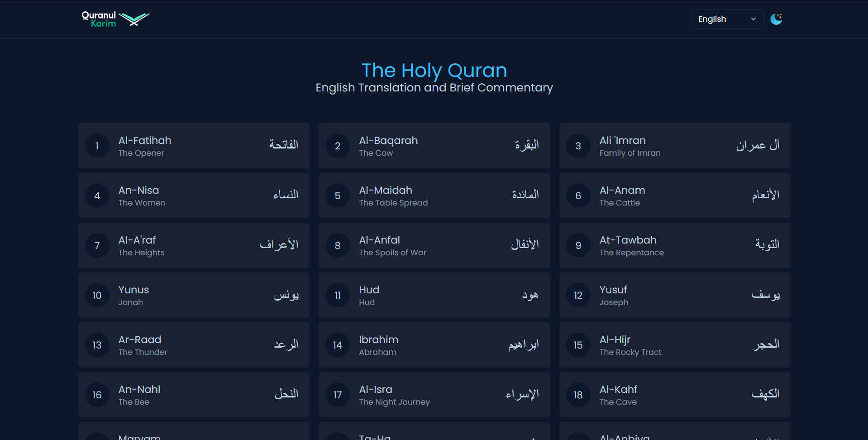The image size is (868, 440).
Task: Select Al-Anam, The Cattle
Action: point(674,196)
